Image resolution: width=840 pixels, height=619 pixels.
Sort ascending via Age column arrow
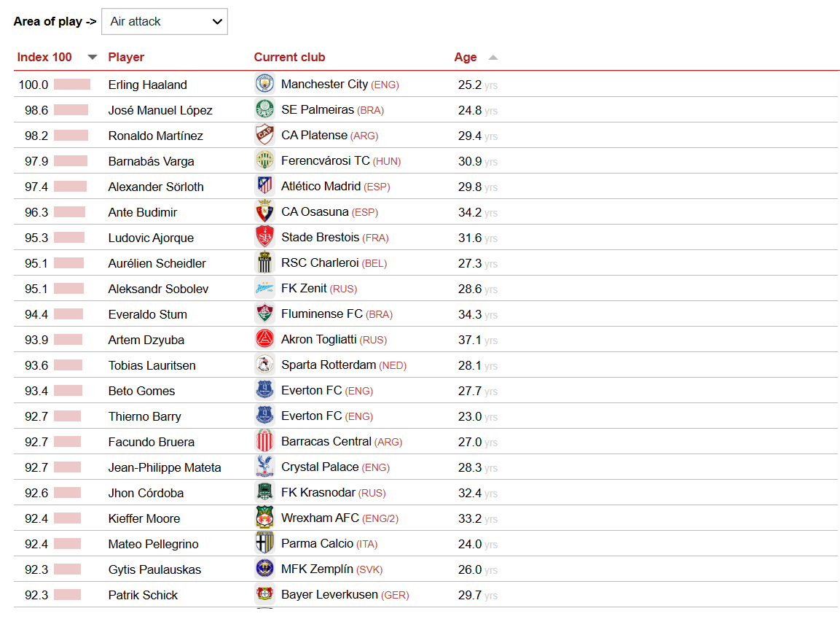click(493, 58)
